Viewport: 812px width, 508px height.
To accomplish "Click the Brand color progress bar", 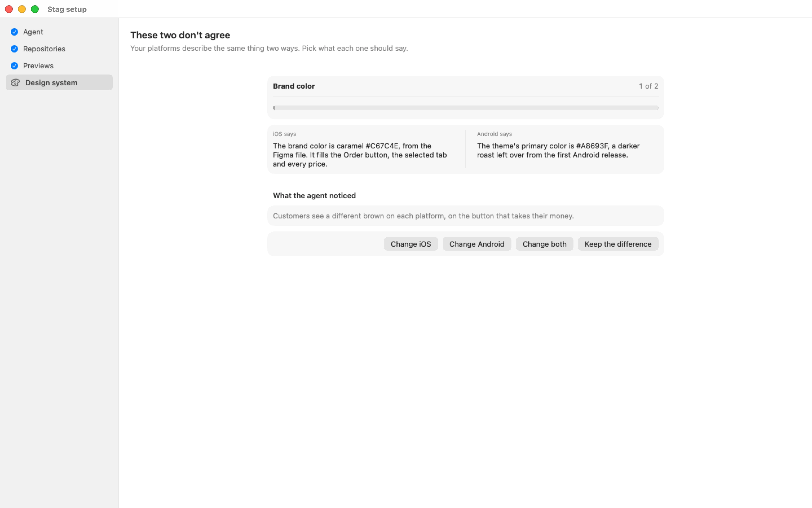I will pos(465,108).
